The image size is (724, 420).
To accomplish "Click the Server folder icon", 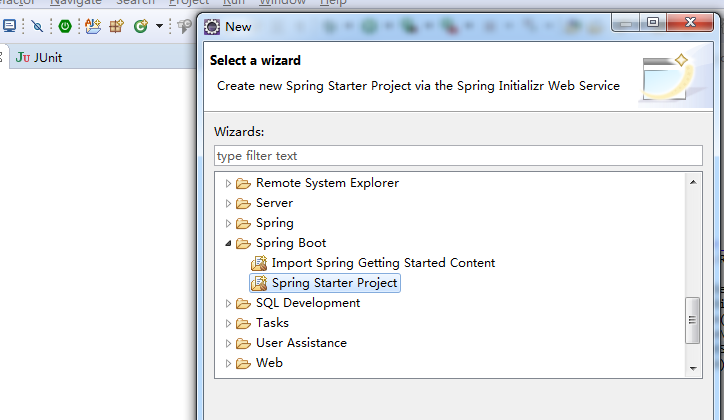I will point(243,204).
